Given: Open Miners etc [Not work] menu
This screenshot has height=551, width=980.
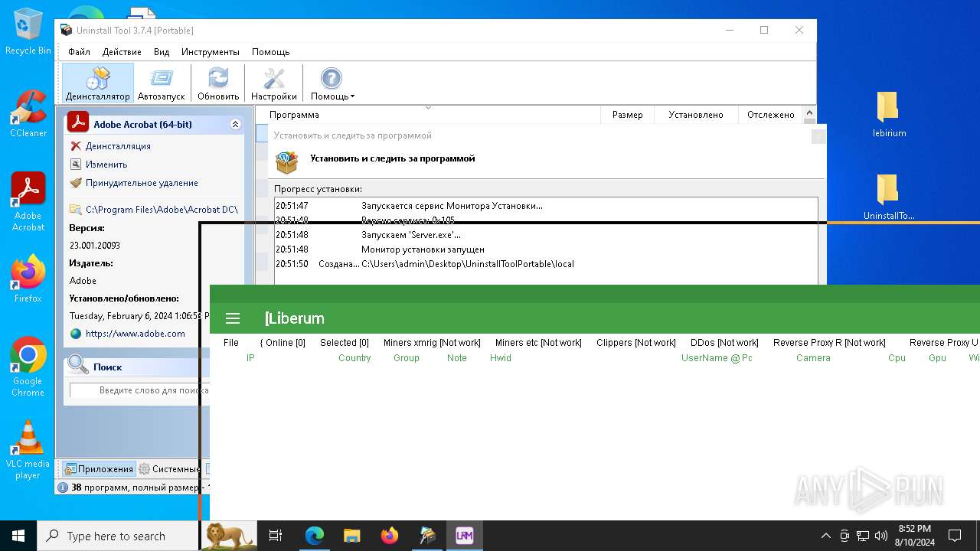Looking at the screenshot, I should click(x=538, y=343).
